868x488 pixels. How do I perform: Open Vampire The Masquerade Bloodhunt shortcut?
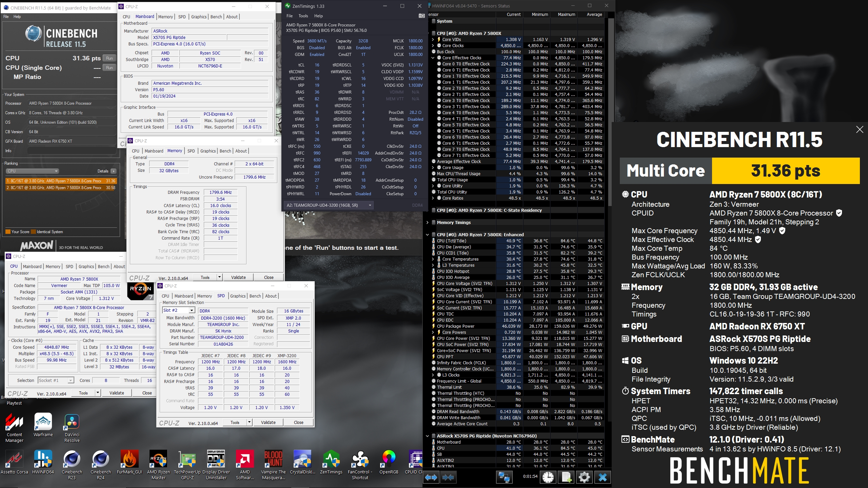(x=273, y=465)
